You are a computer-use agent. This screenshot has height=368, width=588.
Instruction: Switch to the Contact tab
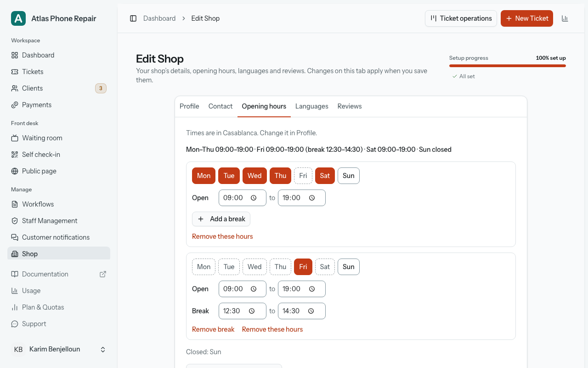[220, 106]
